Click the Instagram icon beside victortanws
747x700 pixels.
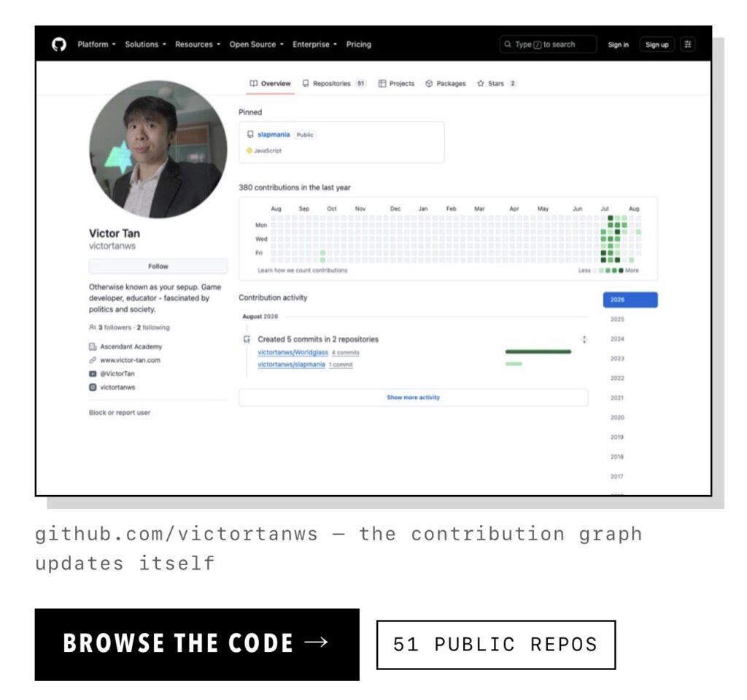(93, 387)
